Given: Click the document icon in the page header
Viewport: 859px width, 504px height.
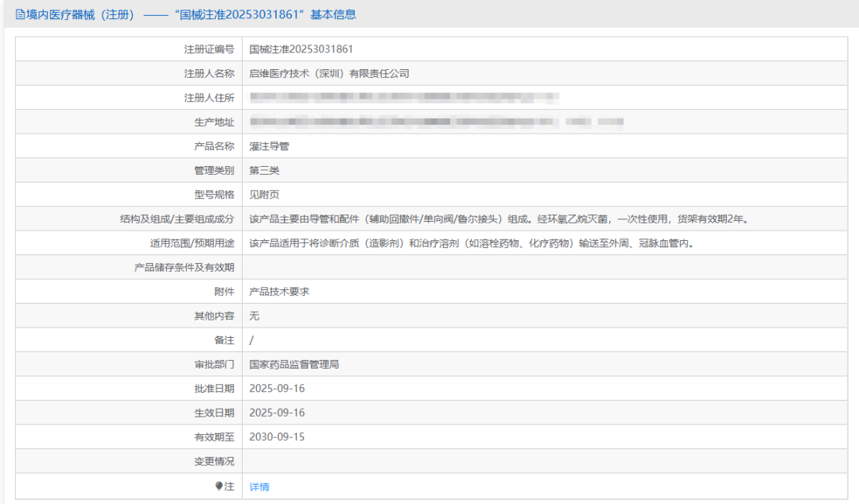Looking at the screenshot, I should click(20, 15).
